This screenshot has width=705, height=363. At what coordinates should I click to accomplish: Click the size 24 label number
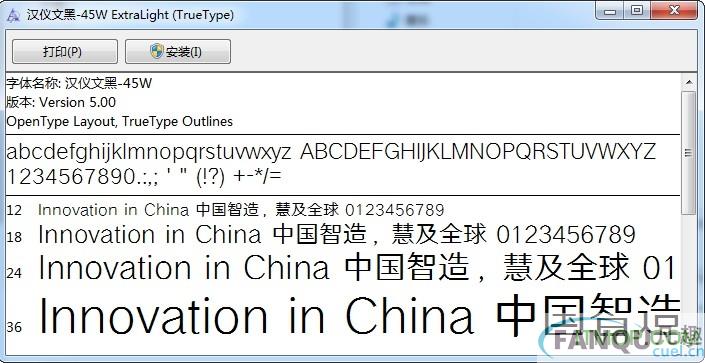[x=14, y=273]
